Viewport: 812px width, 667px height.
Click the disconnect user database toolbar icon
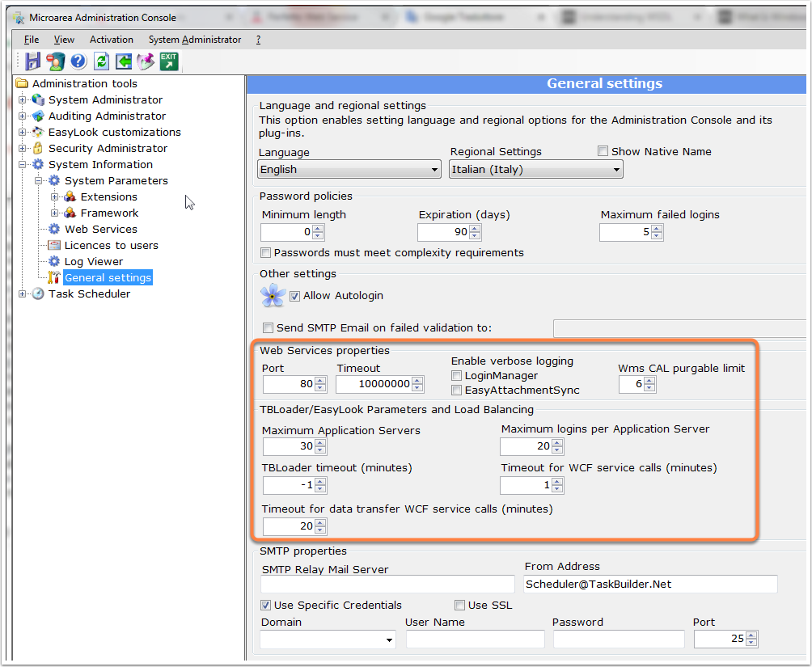click(x=56, y=61)
